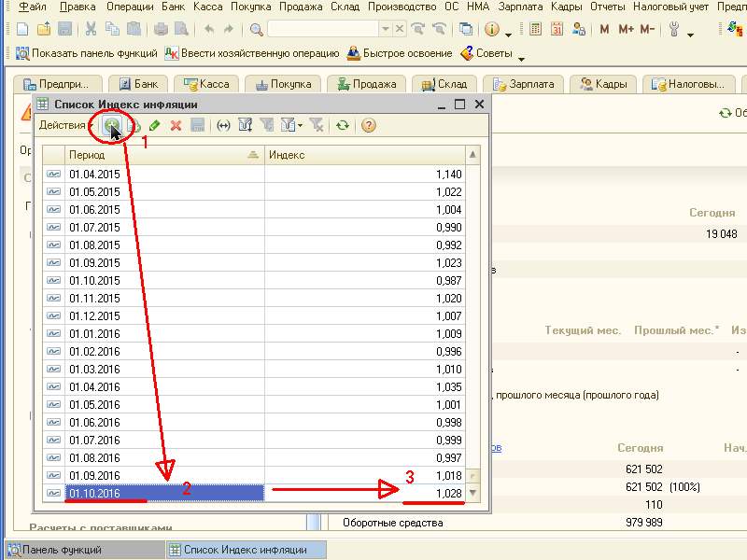Click inside the search text field
The height and width of the screenshot is (560, 747).
click(323, 29)
